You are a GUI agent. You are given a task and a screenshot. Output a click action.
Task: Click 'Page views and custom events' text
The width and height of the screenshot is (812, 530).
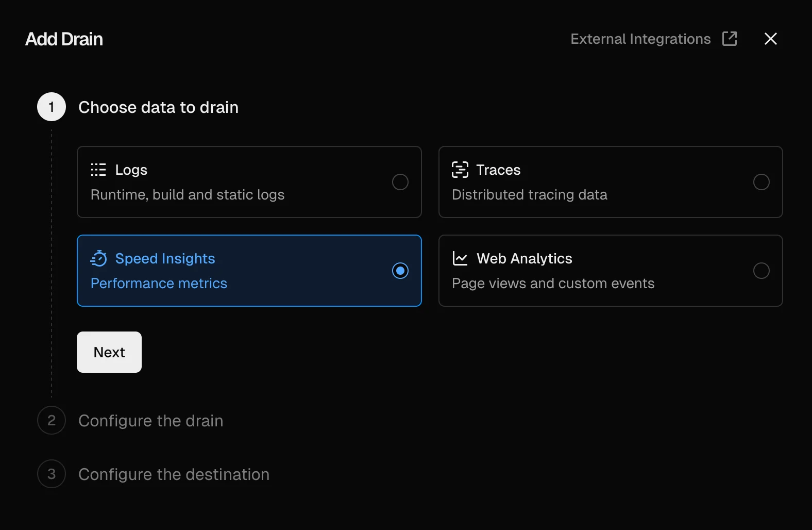coord(553,284)
